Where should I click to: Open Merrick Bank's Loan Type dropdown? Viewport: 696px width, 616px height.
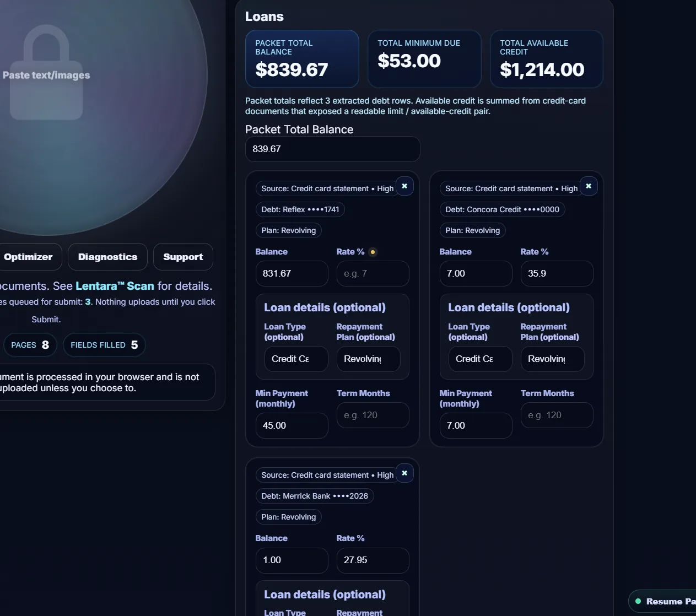tap(296, 614)
